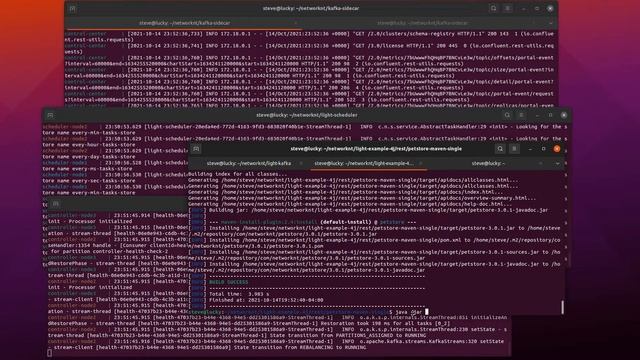The height and width of the screenshot is (360, 640).
Task: Click 'Building index for all classes...' line
Action: (238, 174)
